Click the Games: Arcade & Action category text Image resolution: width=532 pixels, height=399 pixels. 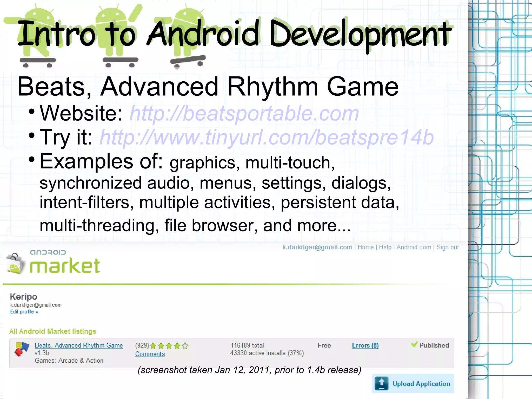[x=69, y=361]
